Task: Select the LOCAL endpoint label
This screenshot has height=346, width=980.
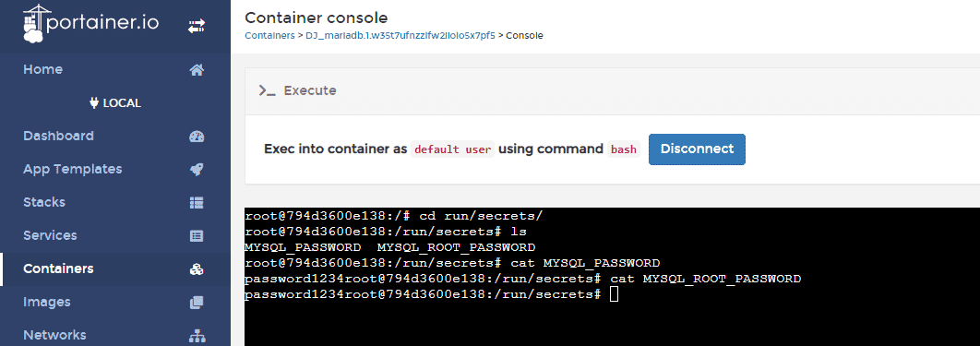Action: 115,103
